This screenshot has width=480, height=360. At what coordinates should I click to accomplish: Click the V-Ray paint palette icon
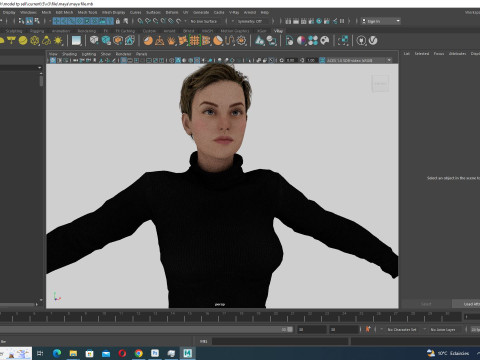pos(325,41)
